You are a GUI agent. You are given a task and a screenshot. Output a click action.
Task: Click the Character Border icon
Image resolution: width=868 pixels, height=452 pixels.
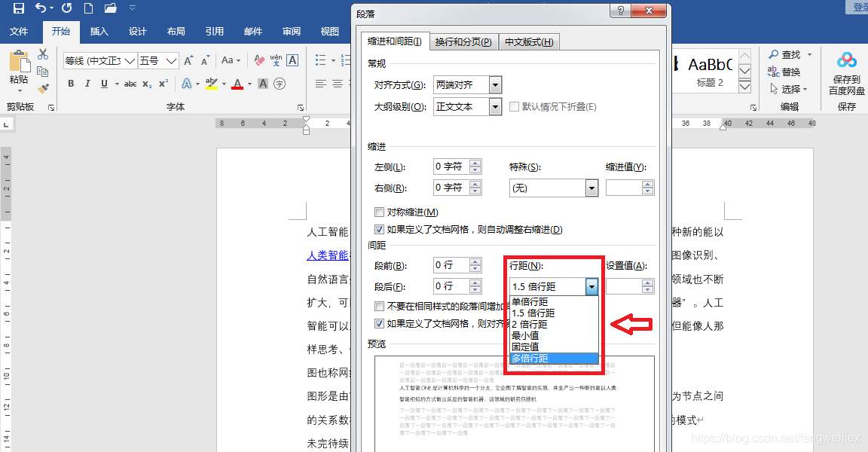(x=293, y=60)
